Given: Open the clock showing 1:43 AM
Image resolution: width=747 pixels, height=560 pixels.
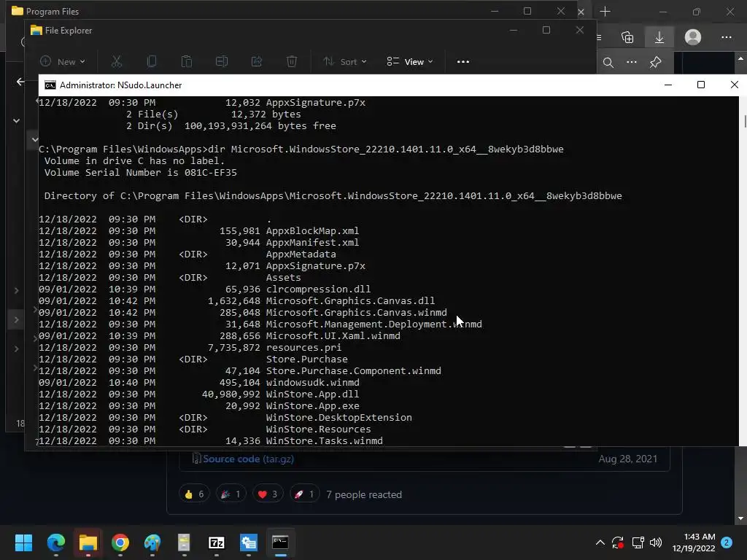Looking at the screenshot, I should 694,542.
